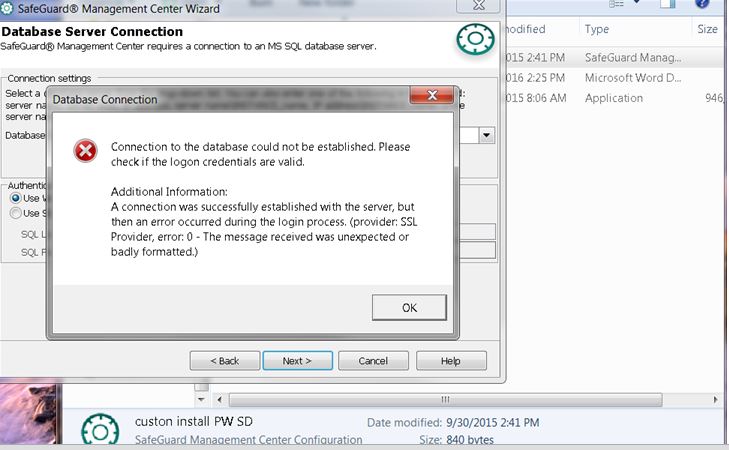Click the red error icon in dialog
729x450 pixels.
pyautogui.click(x=86, y=151)
